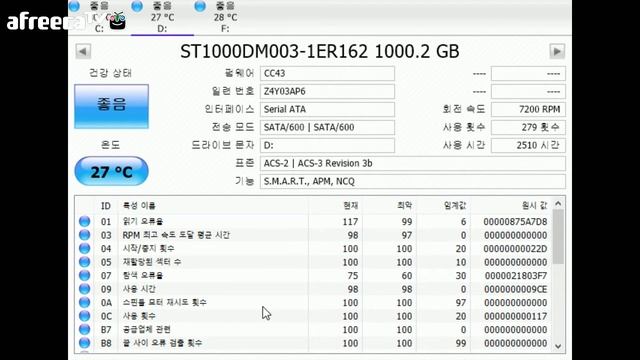Click the 최악 column header

389,206
